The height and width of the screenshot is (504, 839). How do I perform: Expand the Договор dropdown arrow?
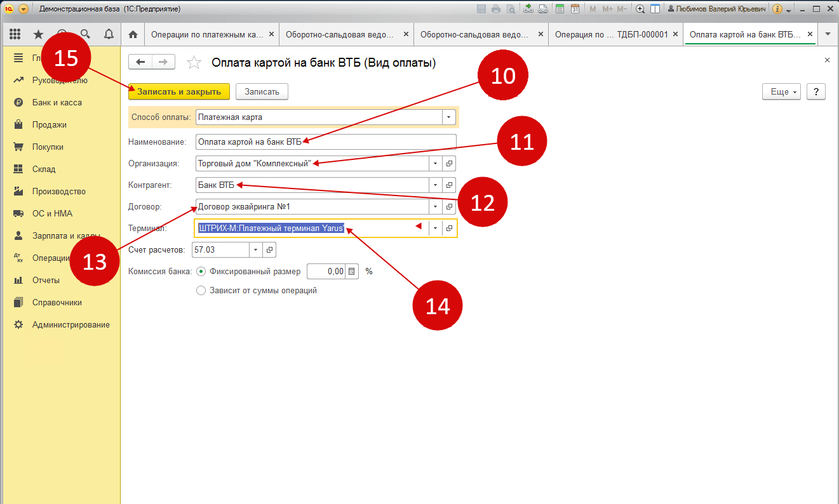[435, 206]
